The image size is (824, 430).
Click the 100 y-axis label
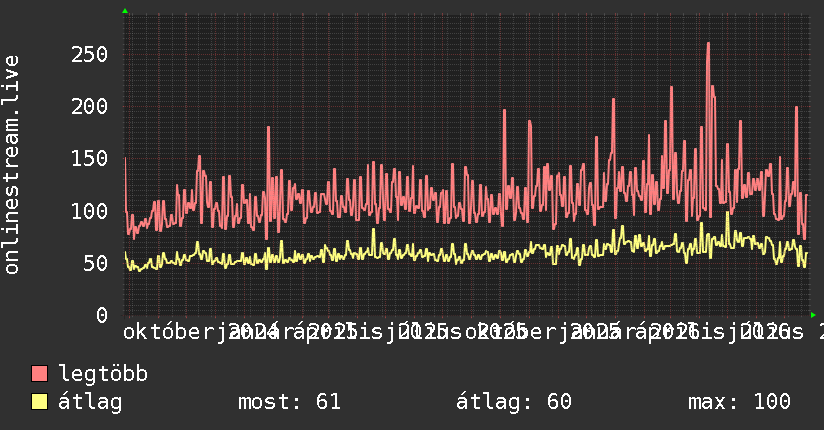(x=89, y=211)
